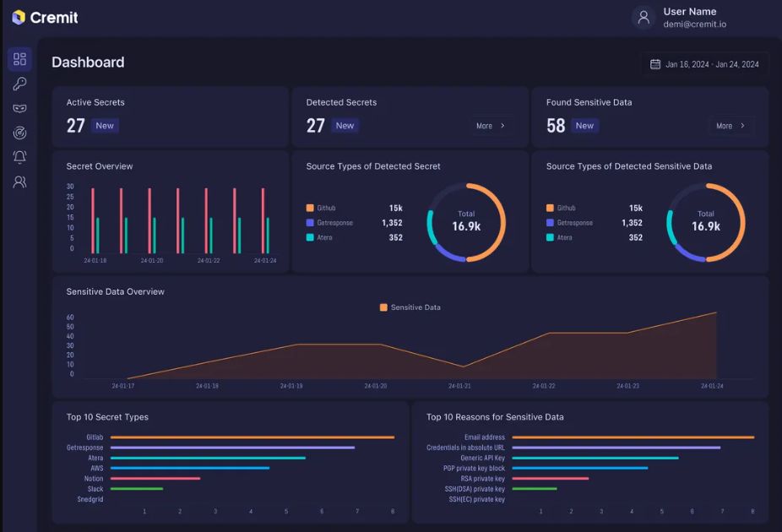Click New badge on Active Secrets card
Viewport: 782px width, 532px height.
105,126
